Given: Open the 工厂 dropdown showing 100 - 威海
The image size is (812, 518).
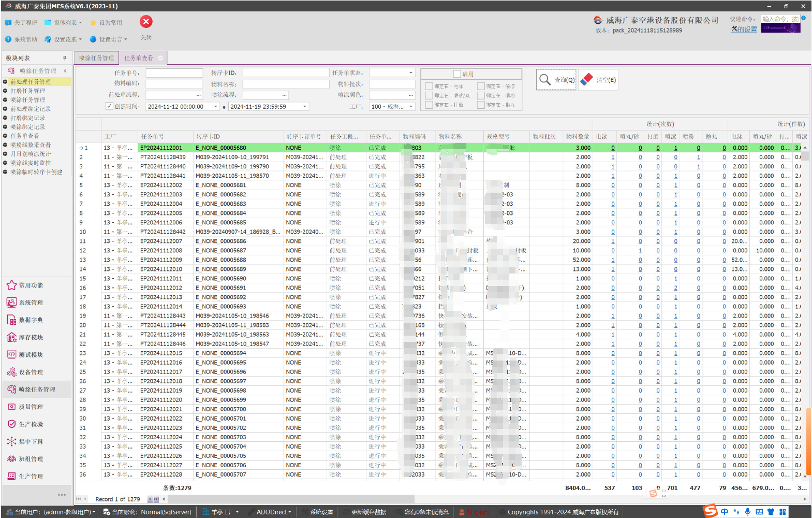Looking at the screenshot, I should 411,107.
